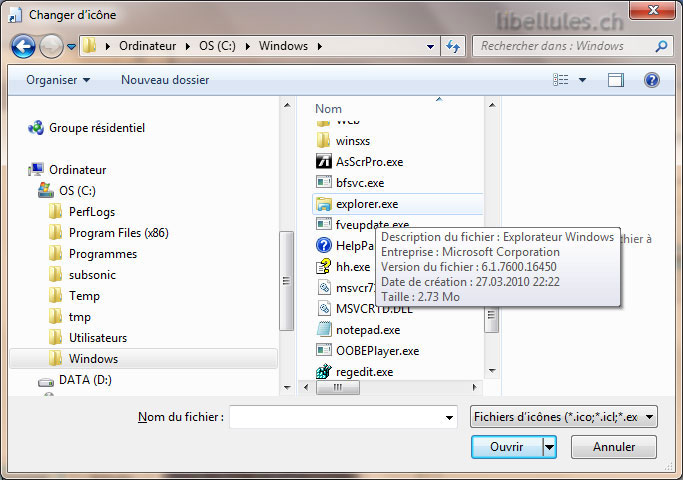Image resolution: width=683 pixels, height=480 pixels.
Task: Select AsScrPro.exe file icon
Action: pyautogui.click(x=324, y=161)
